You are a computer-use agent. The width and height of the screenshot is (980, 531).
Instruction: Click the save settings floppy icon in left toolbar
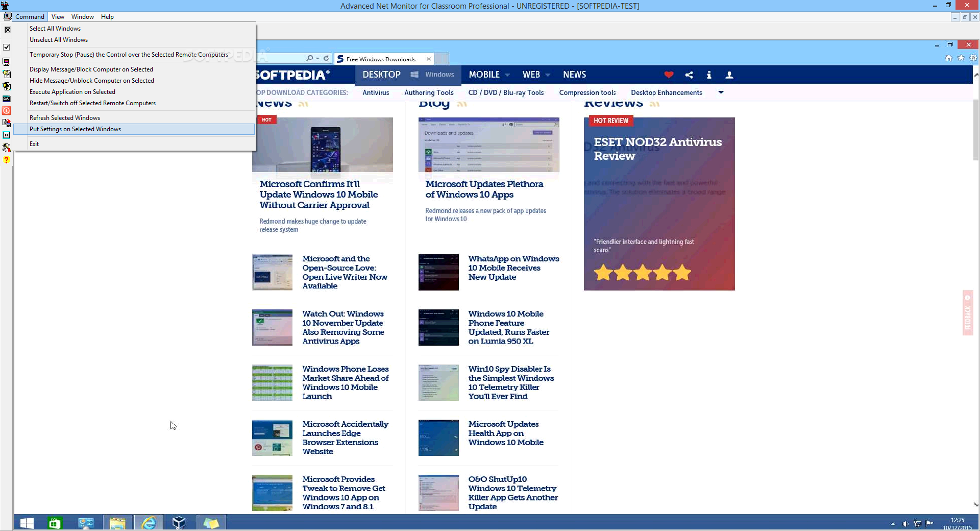point(7,123)
